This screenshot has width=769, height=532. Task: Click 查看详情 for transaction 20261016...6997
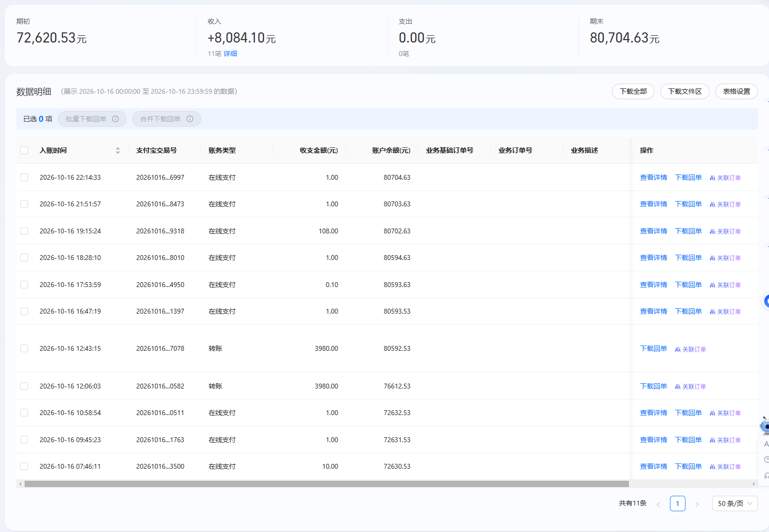[x=654, y=177]
